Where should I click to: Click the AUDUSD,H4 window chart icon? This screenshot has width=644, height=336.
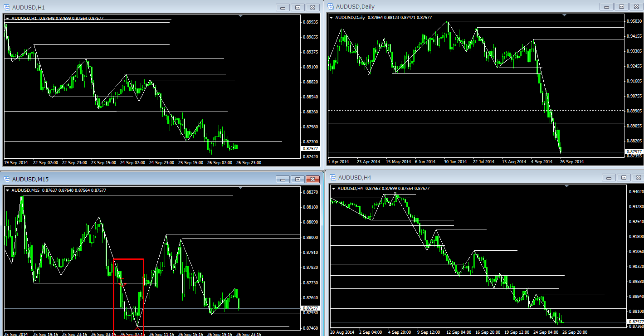332,177
